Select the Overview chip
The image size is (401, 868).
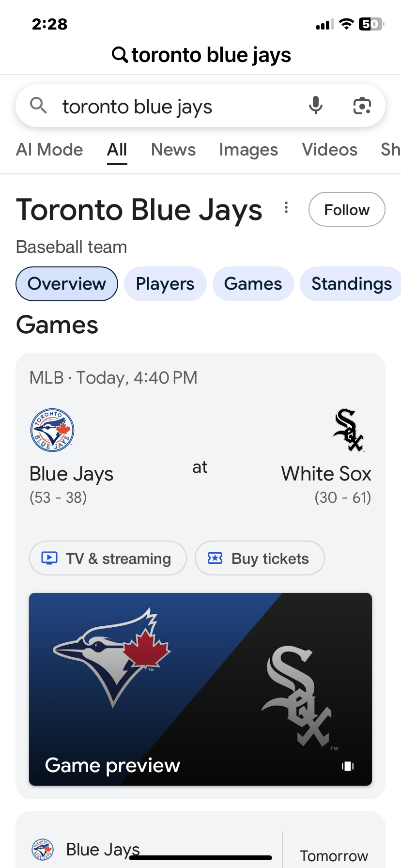67,284
